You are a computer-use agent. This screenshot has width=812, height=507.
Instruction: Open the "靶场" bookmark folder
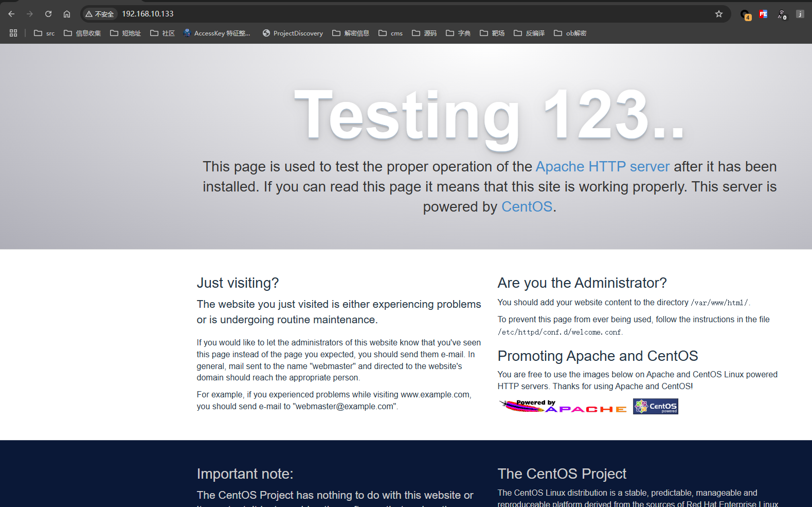tap(492, 33)
